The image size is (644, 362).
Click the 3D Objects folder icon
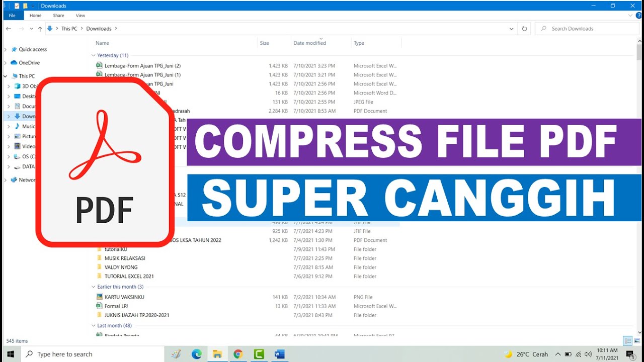click(x=18, y=86)
